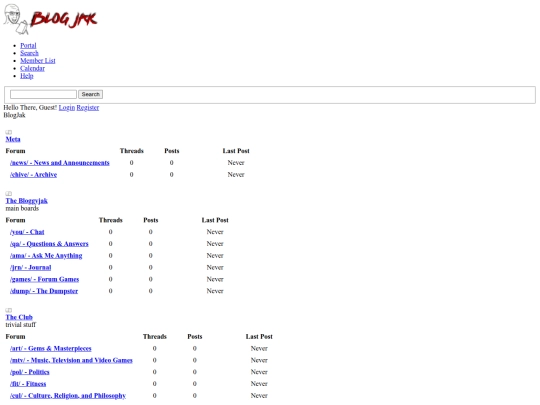Collapse the Meta category with its icon
The width and height of the screenshot is (540, 405).
(x=9, y=132)
